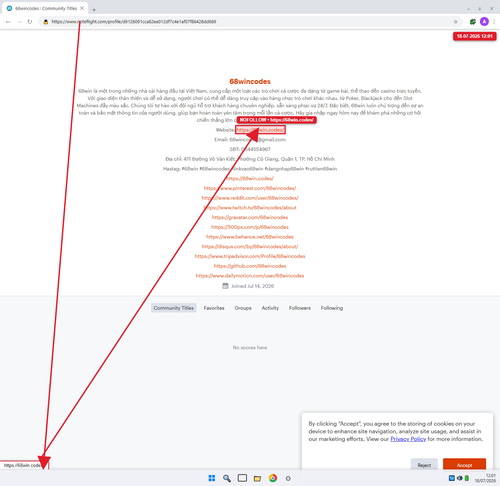Open the twitch.tv/68wincodes link
The image size is (500, 486).
(250, 207)
